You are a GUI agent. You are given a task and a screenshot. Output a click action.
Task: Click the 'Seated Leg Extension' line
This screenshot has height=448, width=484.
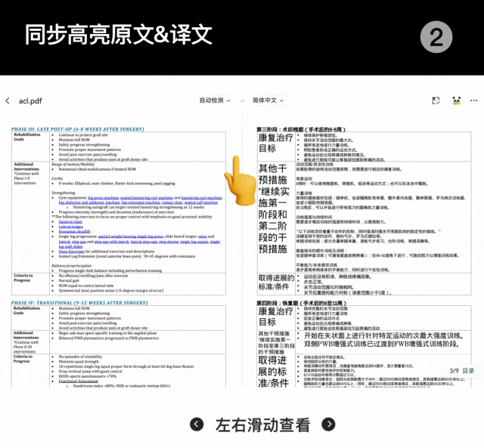click(127, 256)
